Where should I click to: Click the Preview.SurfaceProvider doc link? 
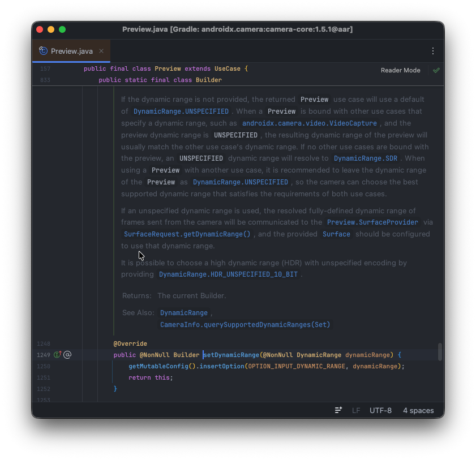[x=372, y=222]
